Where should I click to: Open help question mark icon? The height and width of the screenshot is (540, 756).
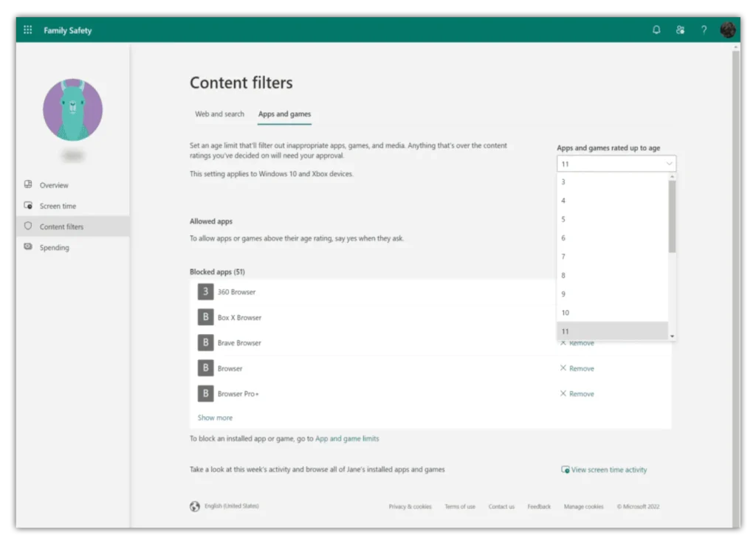pyautogui.click(x=704, y=30)
